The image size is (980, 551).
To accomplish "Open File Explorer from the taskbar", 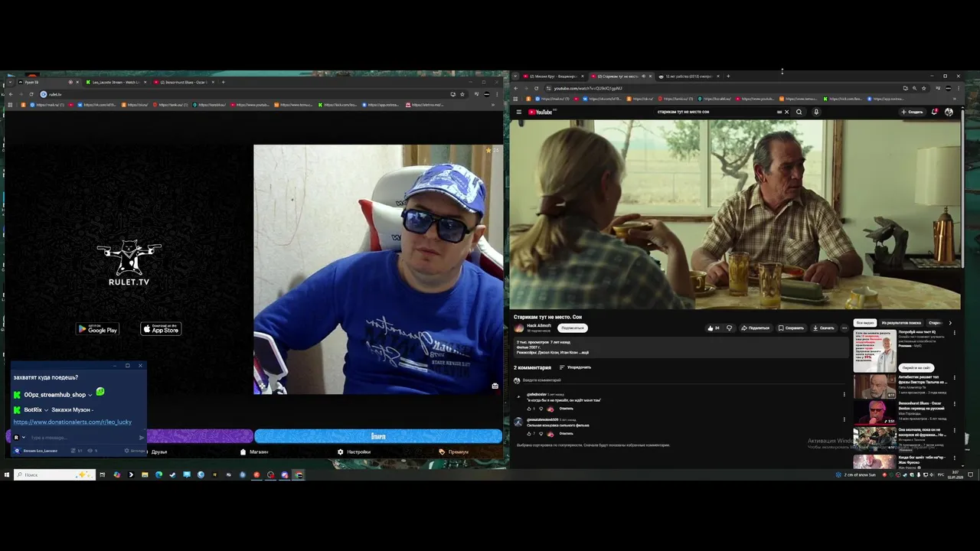I will 145,474.
